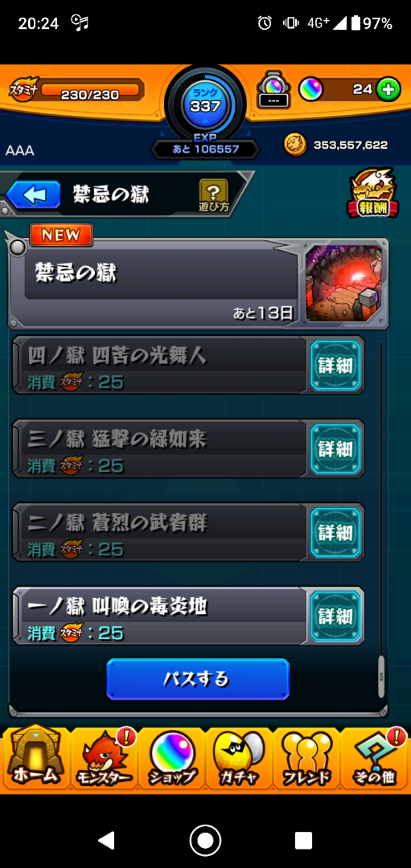Open the 遊び方 help question mark icon
411x868 pixels.
coord(213,195)
